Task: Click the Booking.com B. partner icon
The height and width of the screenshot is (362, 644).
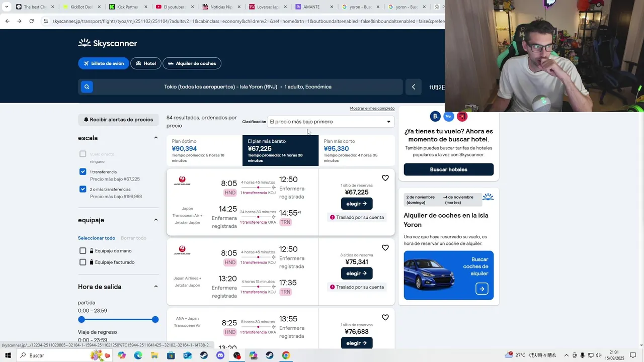Action: 435,116
